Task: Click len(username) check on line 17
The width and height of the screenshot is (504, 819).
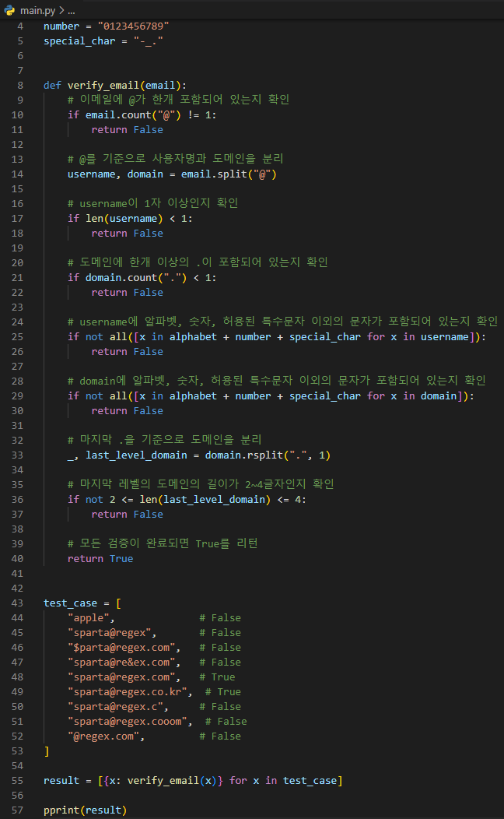Action: (x=124, y=218)
